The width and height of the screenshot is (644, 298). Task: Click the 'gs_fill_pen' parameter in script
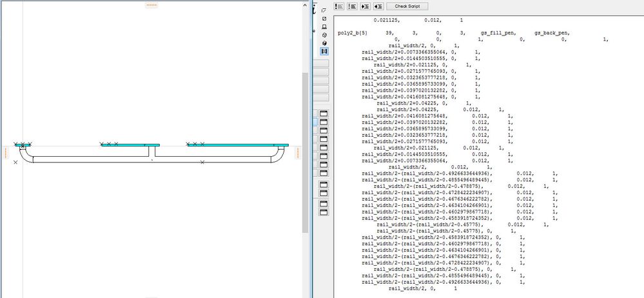coord(498,33)
